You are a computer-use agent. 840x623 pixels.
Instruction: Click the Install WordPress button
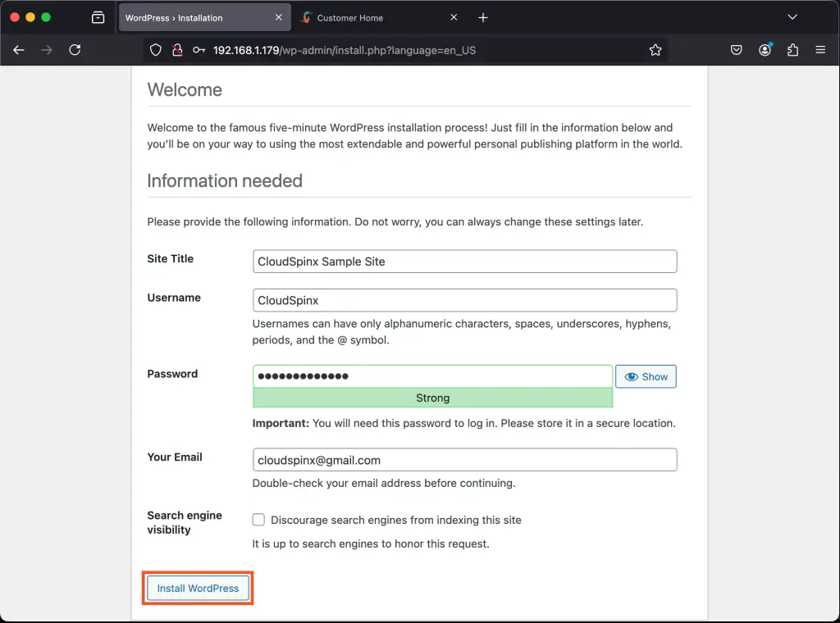coord(198,588)
